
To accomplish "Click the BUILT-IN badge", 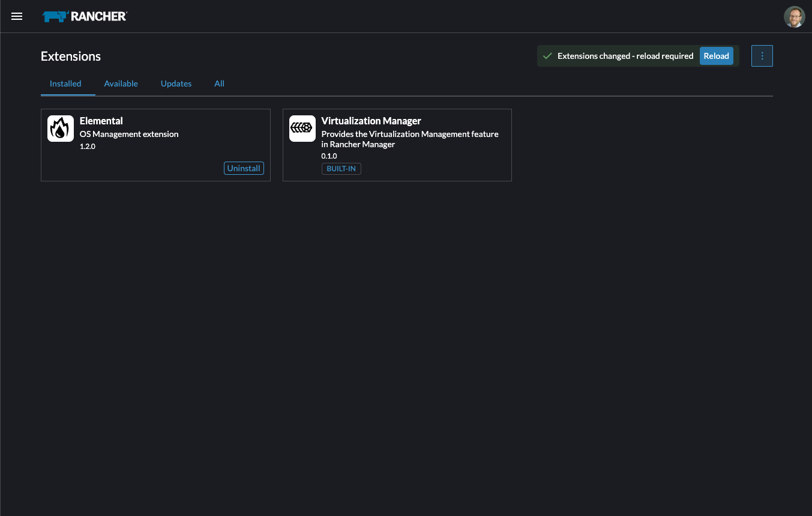I will [341, 169].
